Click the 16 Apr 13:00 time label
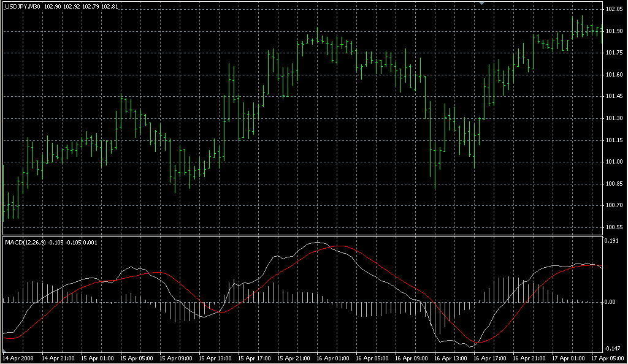 click(x=451, y=358)
